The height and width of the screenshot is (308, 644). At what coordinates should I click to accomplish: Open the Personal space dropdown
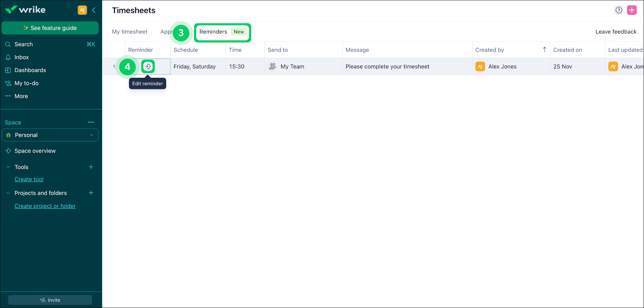pos(50,135)
